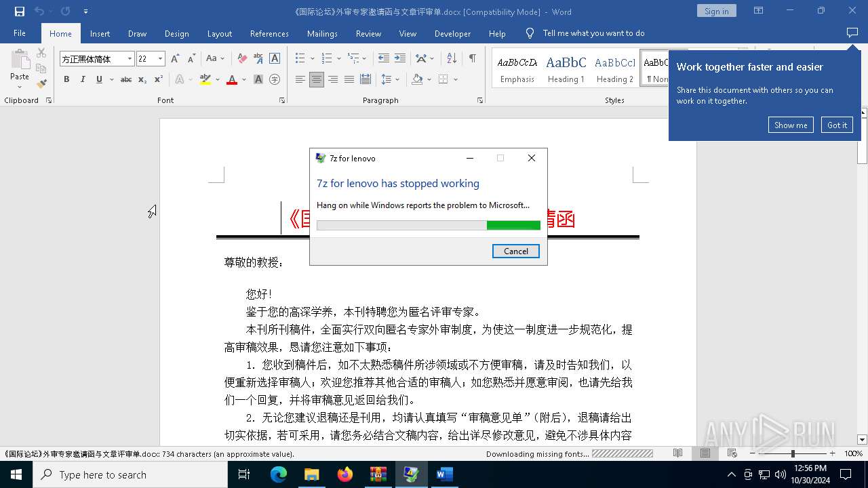The height and width of the screenshot is (488, 868).
Task: Click the red font color button
Action: (x=232, y=79)
